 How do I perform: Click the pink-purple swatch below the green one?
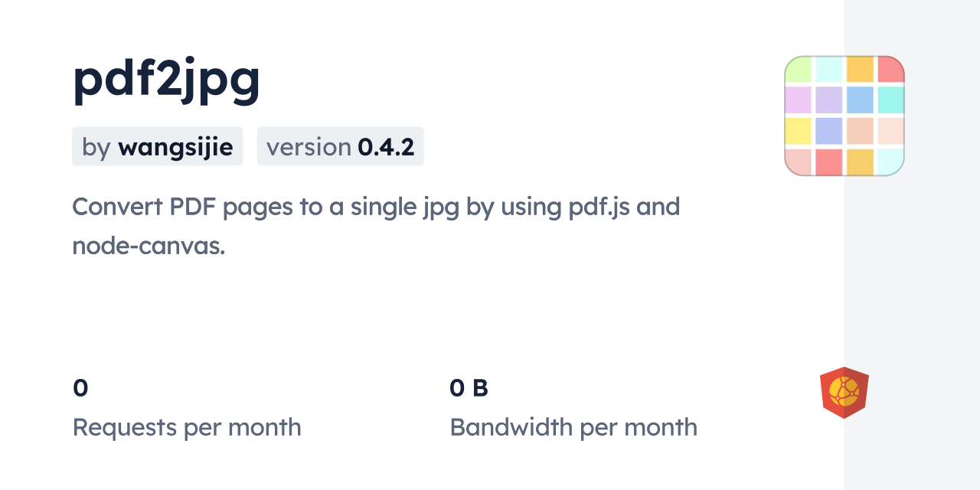pyautogui.click(x=799, y=100)
